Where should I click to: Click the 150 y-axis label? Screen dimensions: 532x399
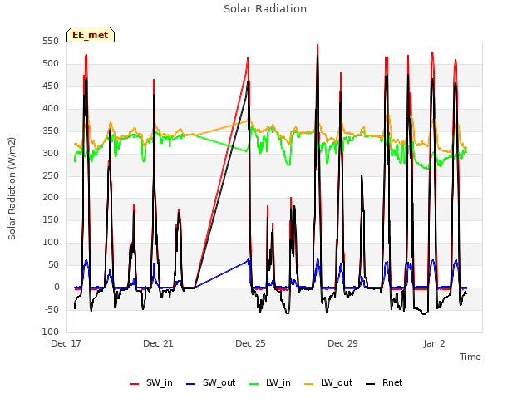tap(51, 220)
